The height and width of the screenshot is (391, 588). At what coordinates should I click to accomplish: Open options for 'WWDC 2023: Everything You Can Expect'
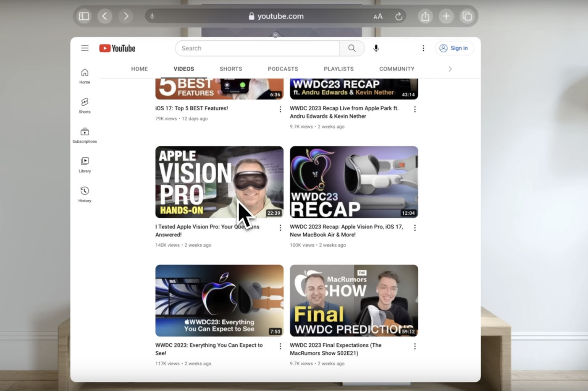pyautogui.click(x=280, y=346)
